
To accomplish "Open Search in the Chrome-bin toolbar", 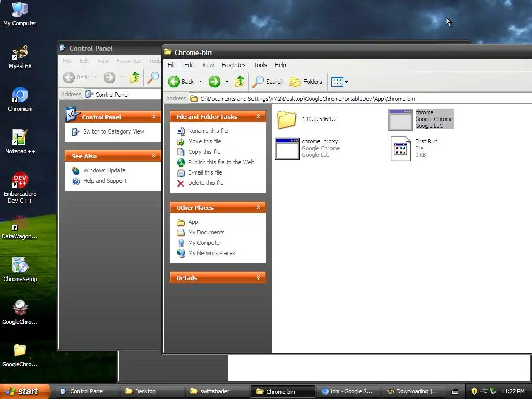I will pyautogui.click(x=268, y=82).
